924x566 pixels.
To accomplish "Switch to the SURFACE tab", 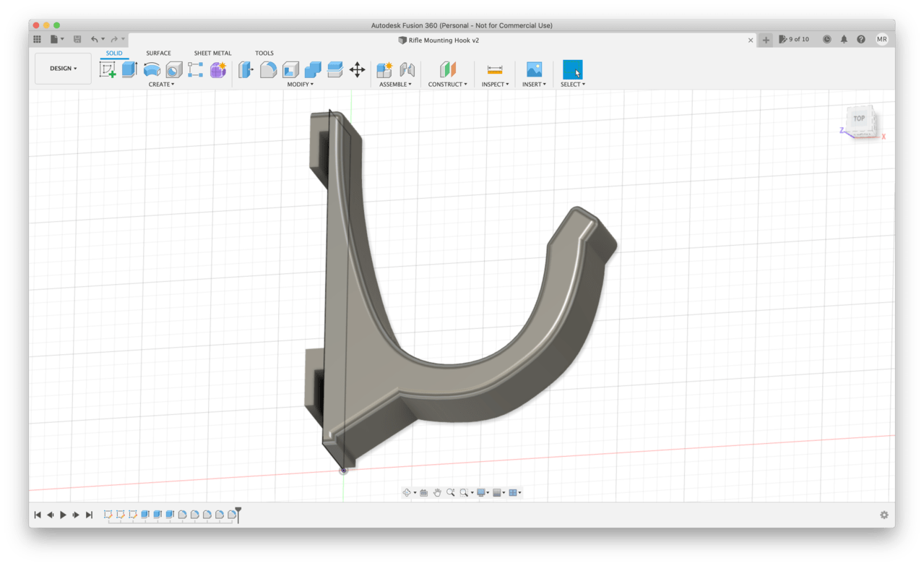I will click(x=158, y=53).
